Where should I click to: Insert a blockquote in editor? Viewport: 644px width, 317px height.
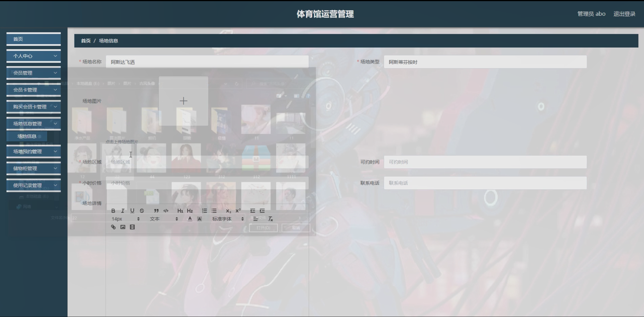(x=156, y=211)
